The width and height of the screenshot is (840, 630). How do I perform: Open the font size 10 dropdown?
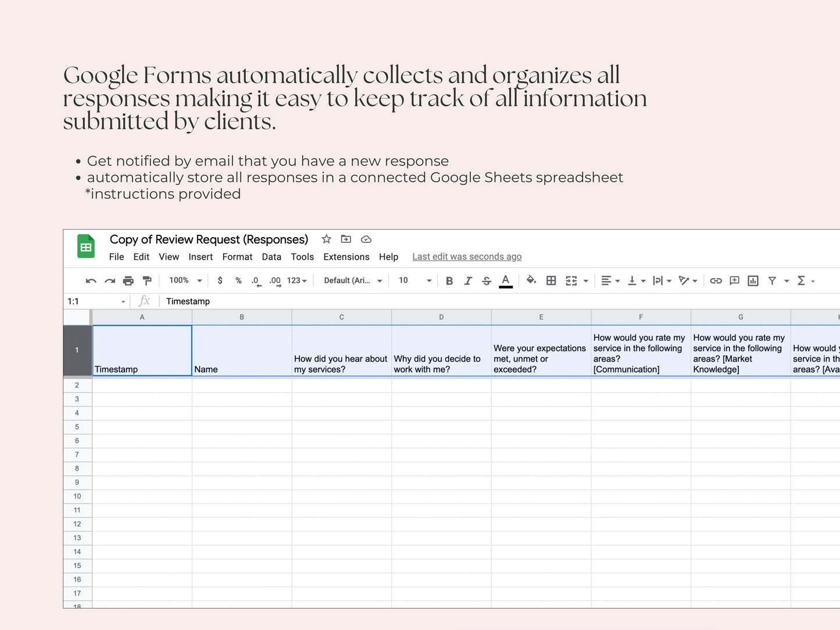click(x=415, y=280)
